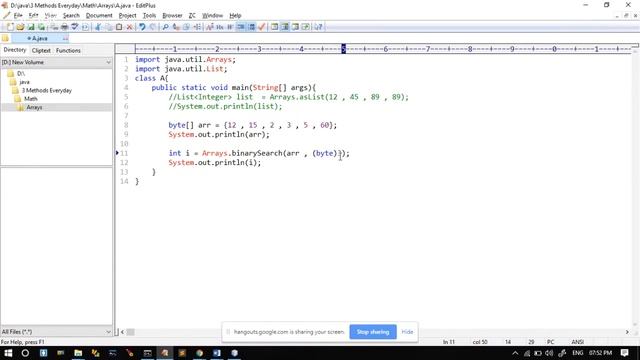Open File Explorer from taskbar

tap(78, 353)
